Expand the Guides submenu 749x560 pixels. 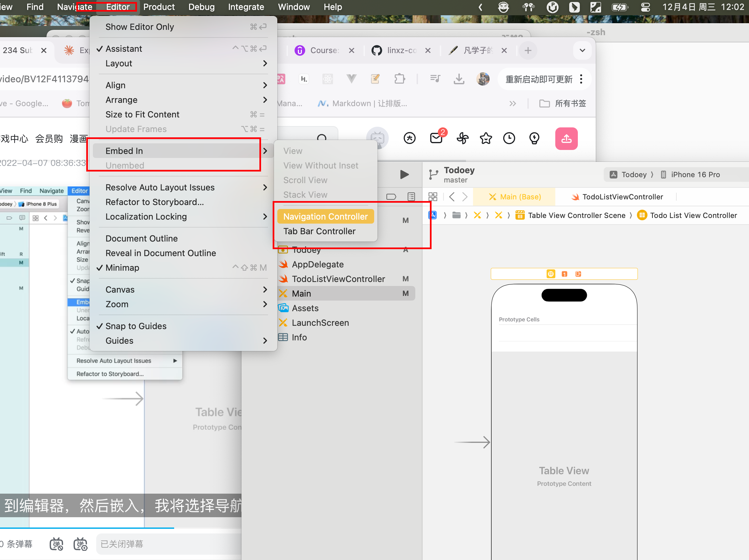pyautogui.click(x=183, y=341)
